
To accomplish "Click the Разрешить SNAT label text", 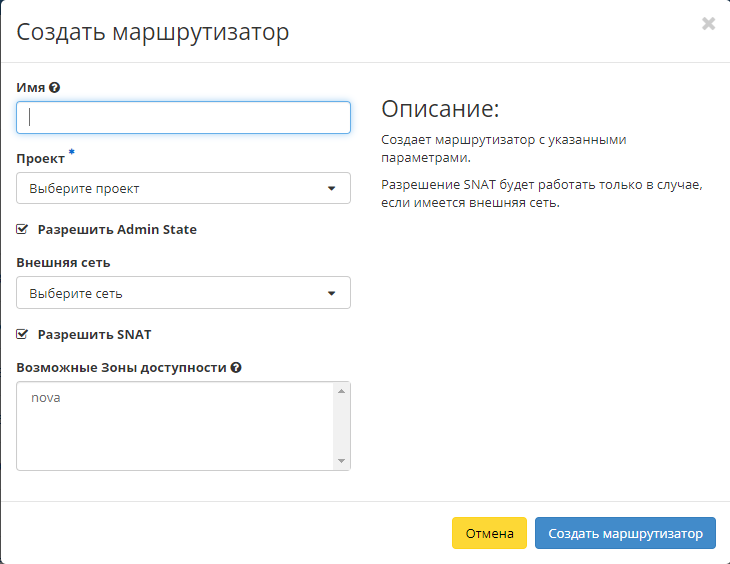I will click(94, 334).
